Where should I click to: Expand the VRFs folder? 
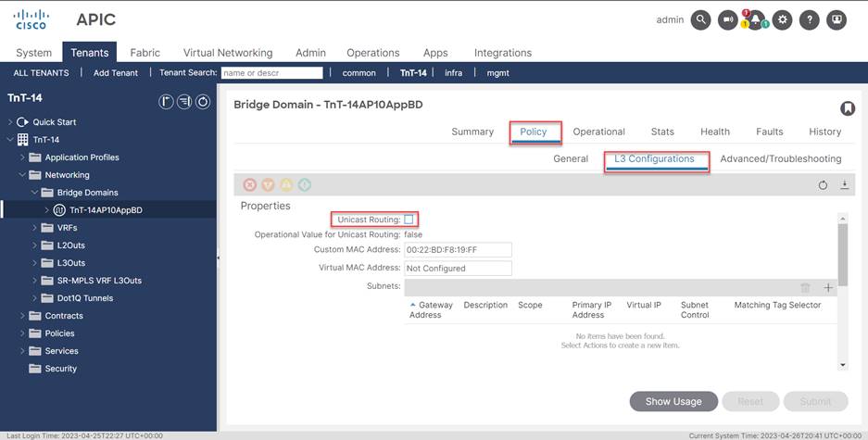[x=34, y=228]
